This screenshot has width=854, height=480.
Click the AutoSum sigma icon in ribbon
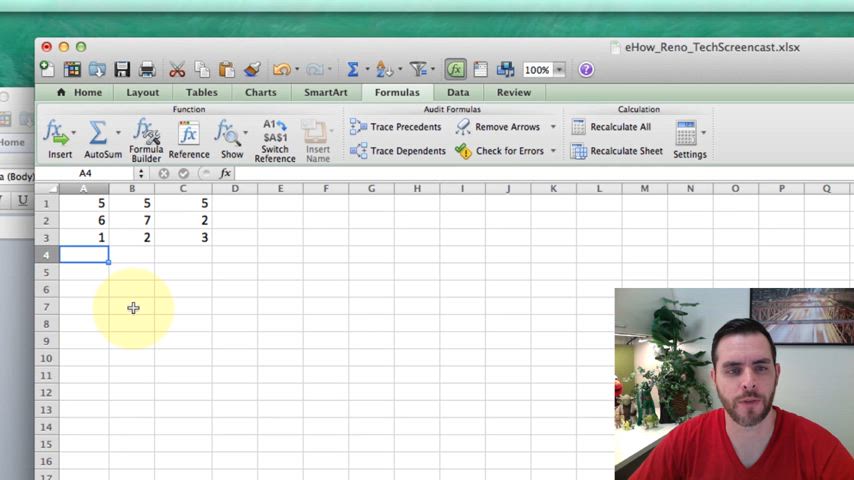click(x=98, y=133)
